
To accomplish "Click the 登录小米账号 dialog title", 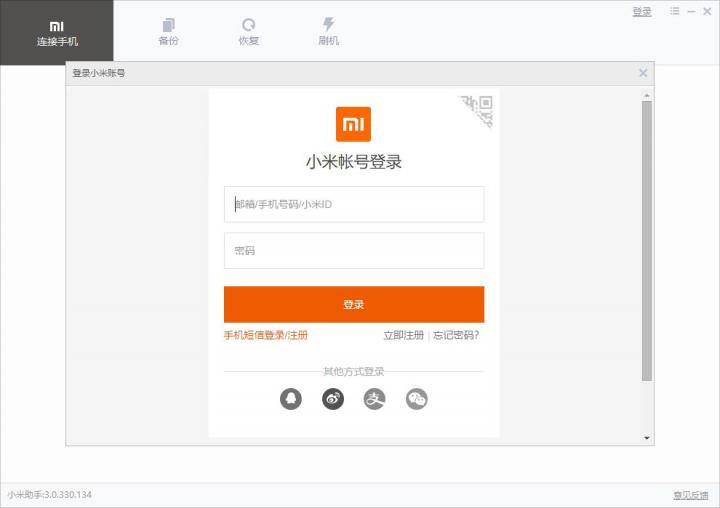I will [x=99, y=73].
